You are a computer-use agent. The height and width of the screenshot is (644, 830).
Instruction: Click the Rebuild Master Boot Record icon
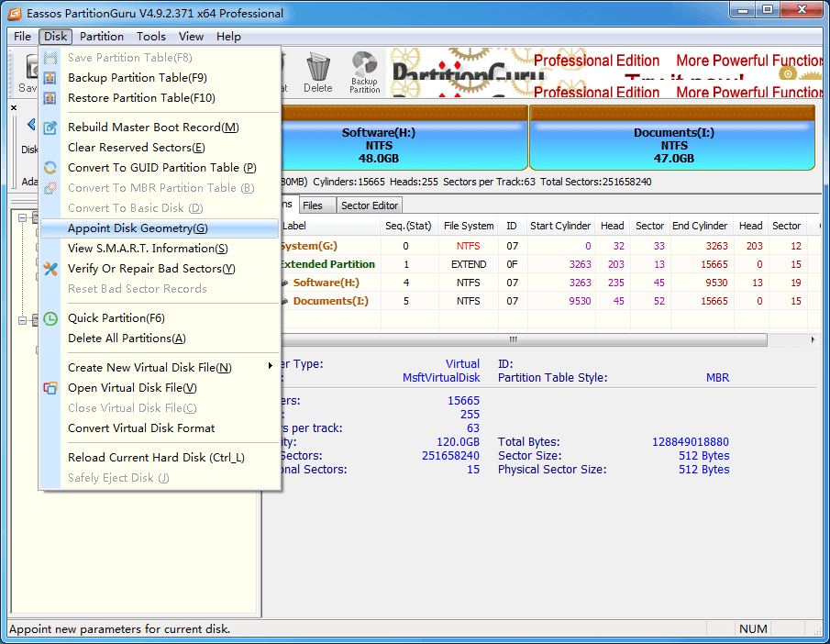pyautogui.click(x=50, y=128)
